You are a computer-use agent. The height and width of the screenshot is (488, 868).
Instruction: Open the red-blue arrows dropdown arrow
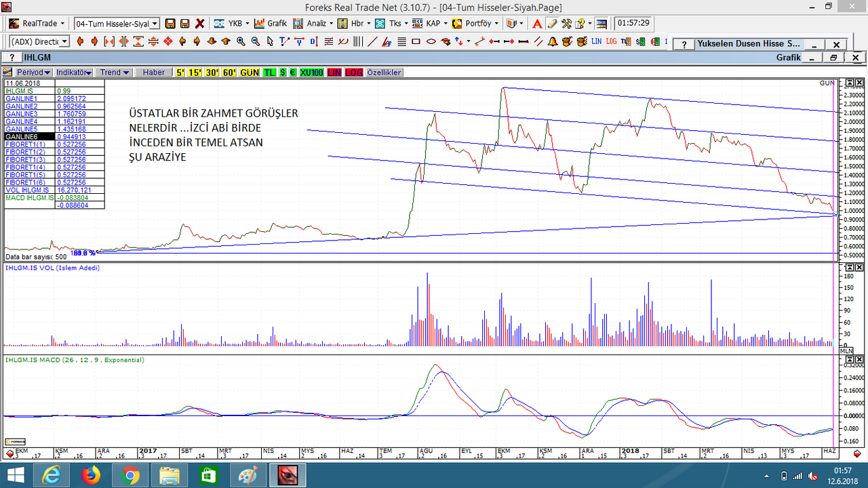[x=469, y=41]
